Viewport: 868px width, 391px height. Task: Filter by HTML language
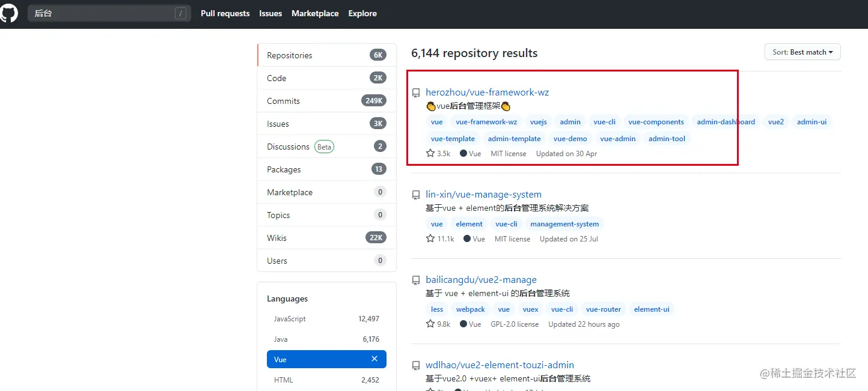pyautogui.click(x=326, y=380)
